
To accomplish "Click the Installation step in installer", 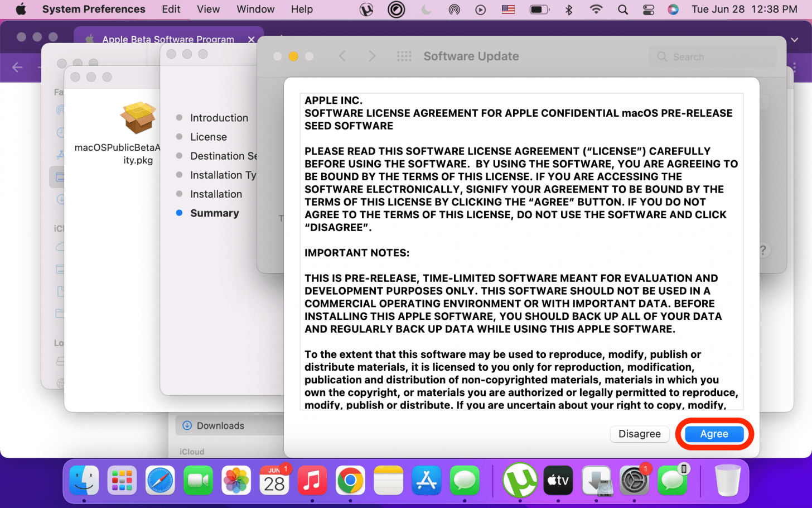I will pos(216,194).
